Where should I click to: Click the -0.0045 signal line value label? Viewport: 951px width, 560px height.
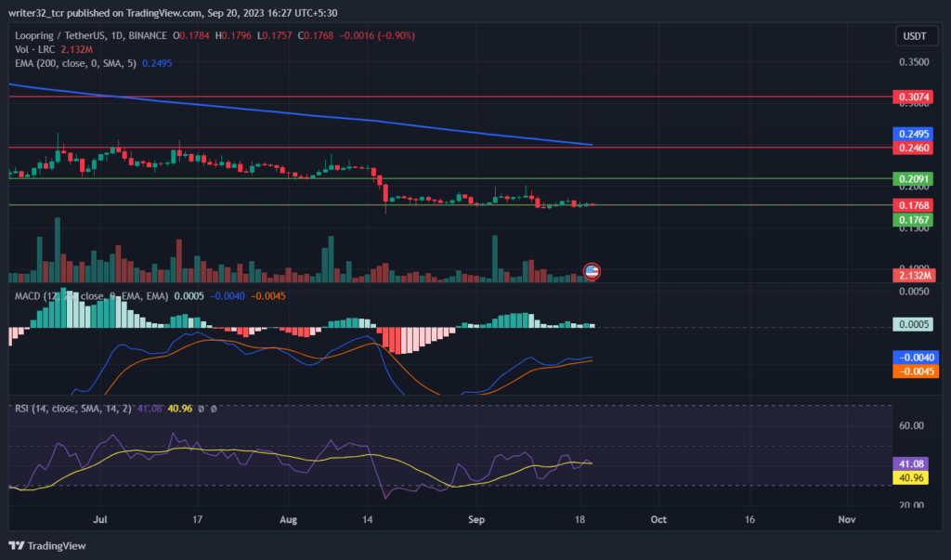point(916,371)
